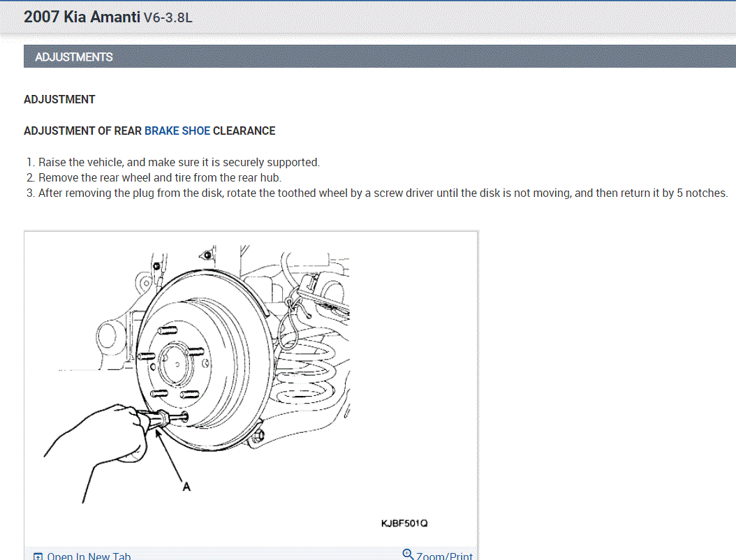Click the ADJUSTMENTS section header
This screenshot has width=736, height=560.
(380, 57)
